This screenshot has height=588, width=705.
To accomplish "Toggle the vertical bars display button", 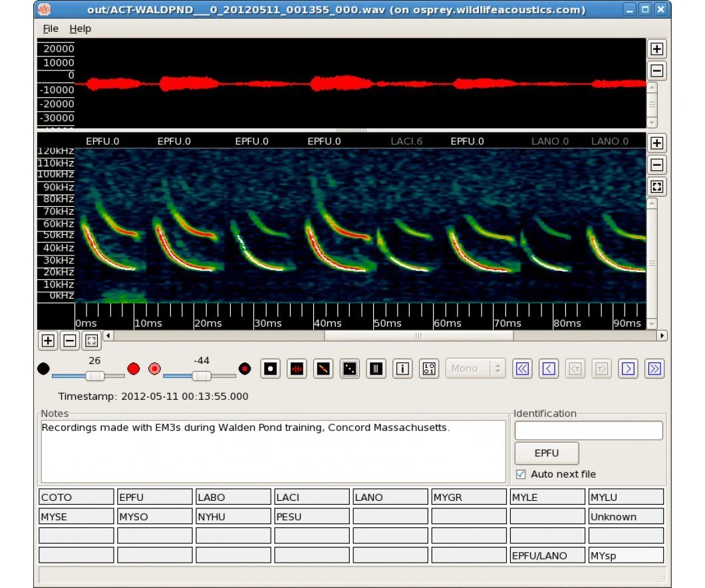I will pyautogui.click(x=376, y=368).
